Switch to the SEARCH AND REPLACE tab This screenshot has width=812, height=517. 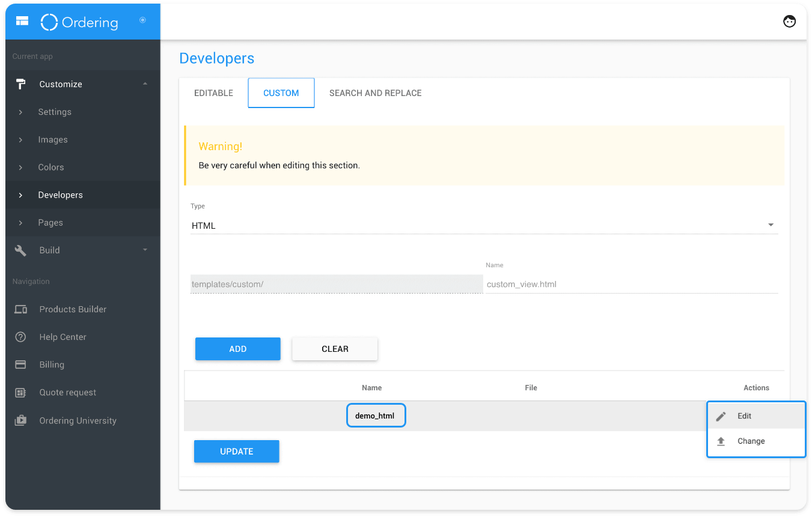click(376, 93)
